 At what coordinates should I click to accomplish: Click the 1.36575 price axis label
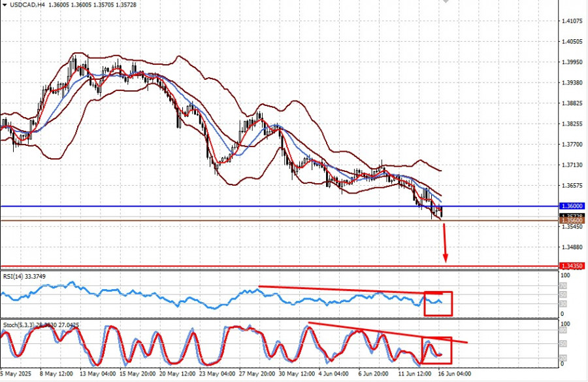coord(572,186)
